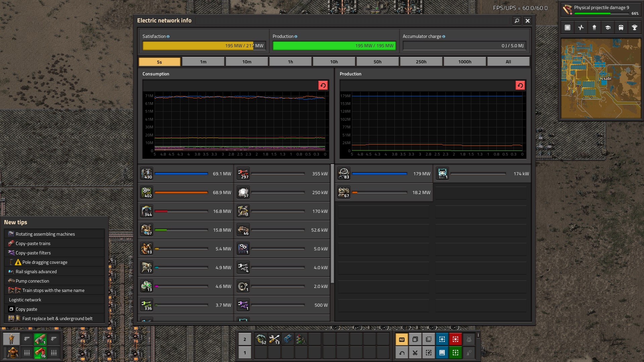Screen dimensions: 644x362
Task: Select the 1m time range tab
Action: click(x=203, y=62)
